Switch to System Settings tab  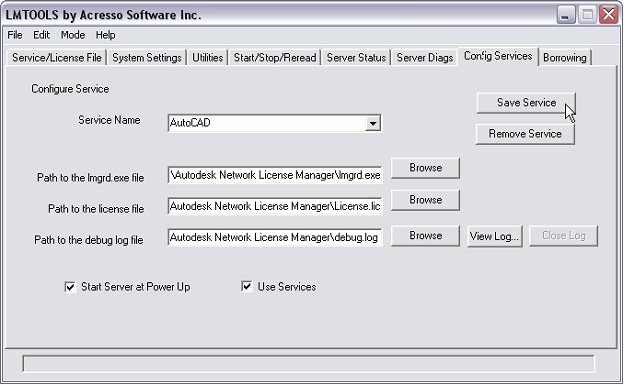coord(147,58)
